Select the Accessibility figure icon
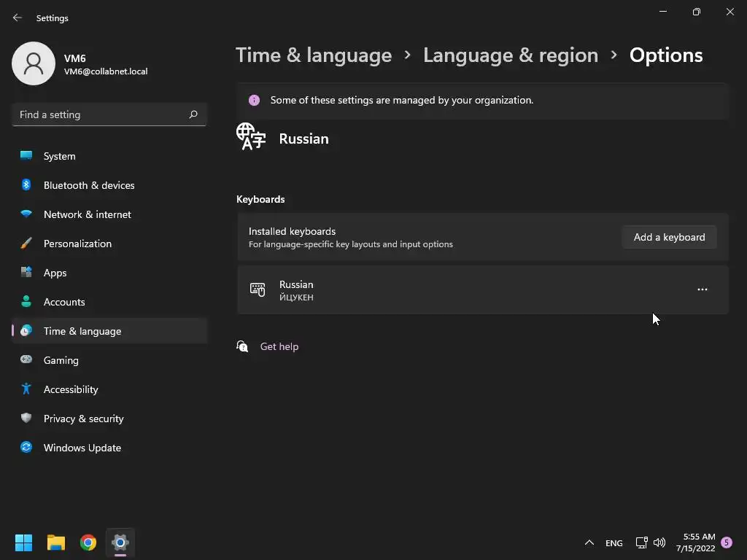747x560 pixels. coord(26,389)
